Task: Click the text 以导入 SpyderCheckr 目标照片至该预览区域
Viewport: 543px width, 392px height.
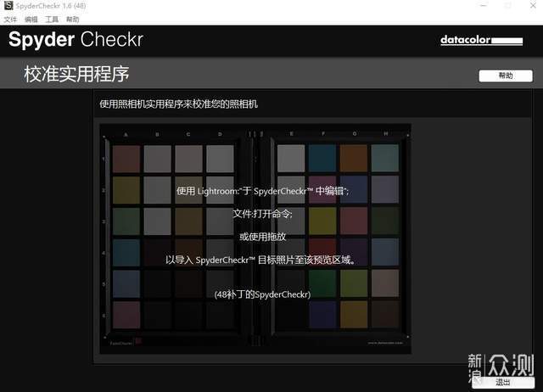Action: pyautogui.click(x=260, y=260)
